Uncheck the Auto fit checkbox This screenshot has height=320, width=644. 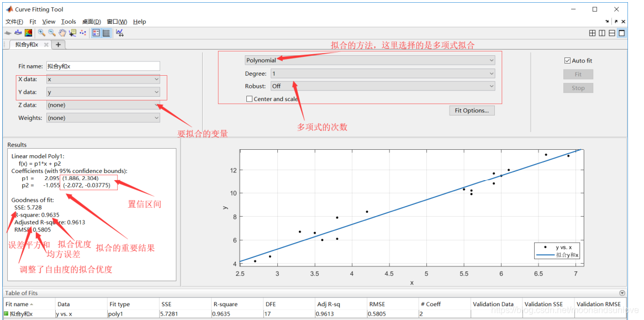(x=568, y=60)
